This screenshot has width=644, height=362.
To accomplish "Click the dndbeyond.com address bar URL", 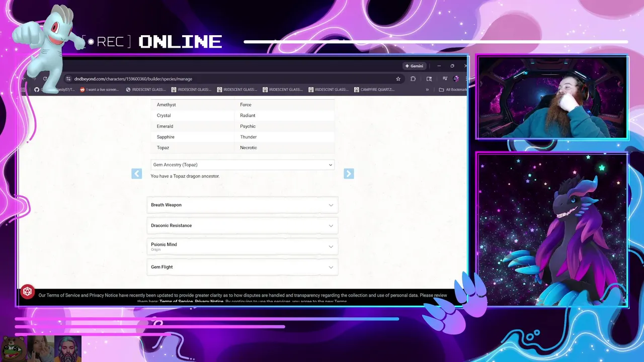I will (133, 79).
